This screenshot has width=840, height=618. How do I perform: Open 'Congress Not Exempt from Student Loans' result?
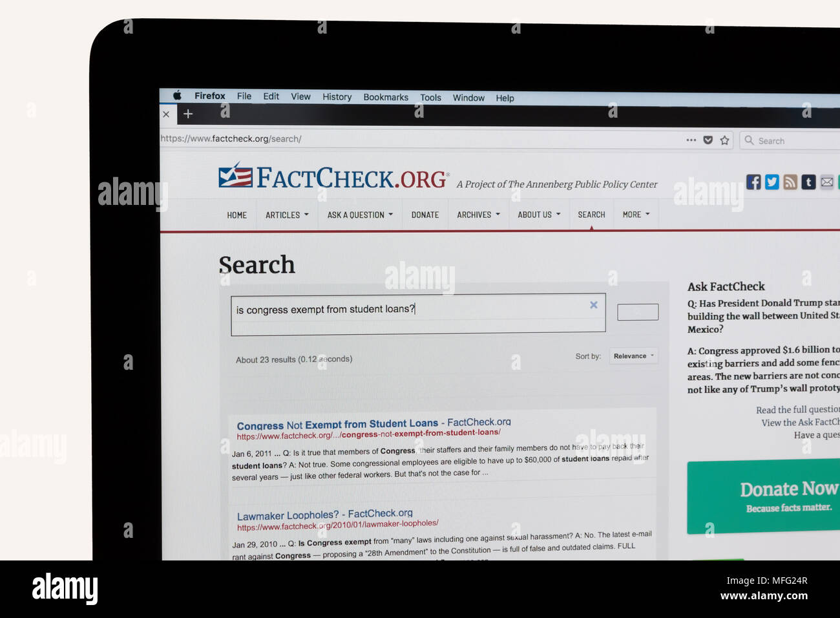(x=373, y=424)
